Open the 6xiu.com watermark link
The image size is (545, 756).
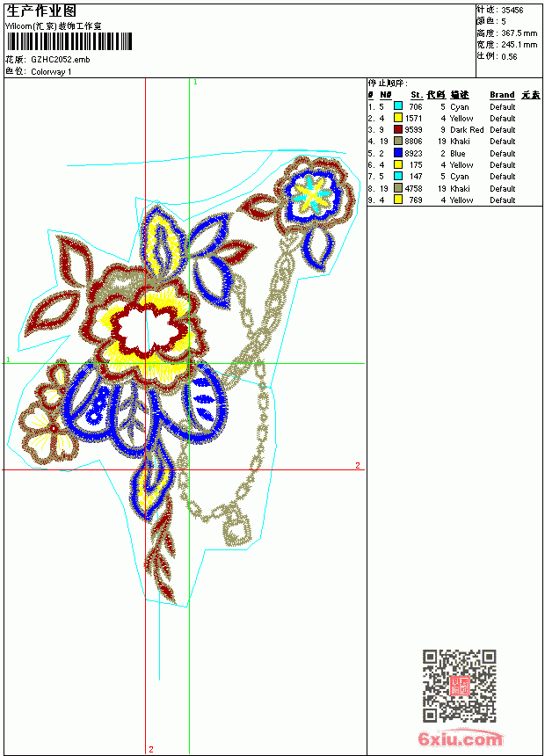pos(460,739)
